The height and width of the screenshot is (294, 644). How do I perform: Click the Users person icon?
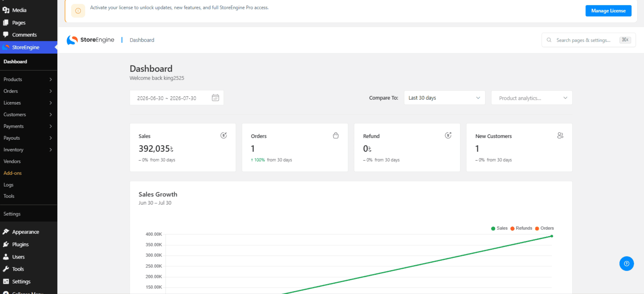pyautogui.click(x=6, y=257)
